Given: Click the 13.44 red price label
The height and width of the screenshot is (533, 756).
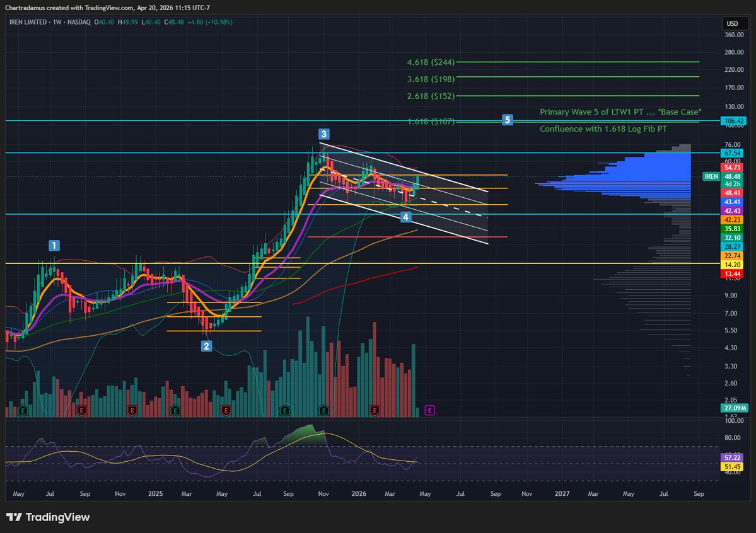Looking at the screenshot, I should tap(733, 273).
